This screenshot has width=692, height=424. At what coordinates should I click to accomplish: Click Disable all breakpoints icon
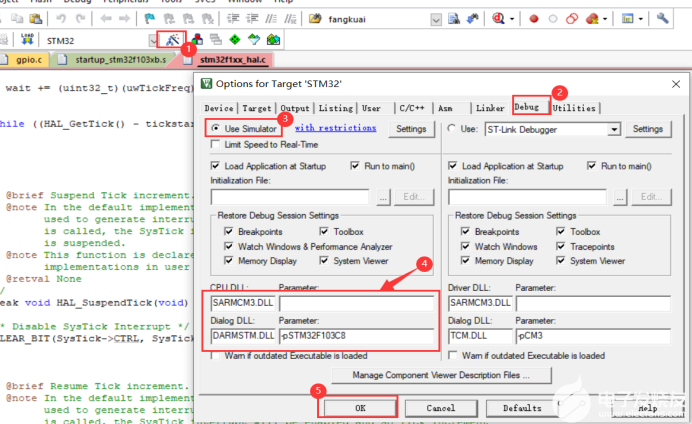pyautogui.click(x=572, y=19)
